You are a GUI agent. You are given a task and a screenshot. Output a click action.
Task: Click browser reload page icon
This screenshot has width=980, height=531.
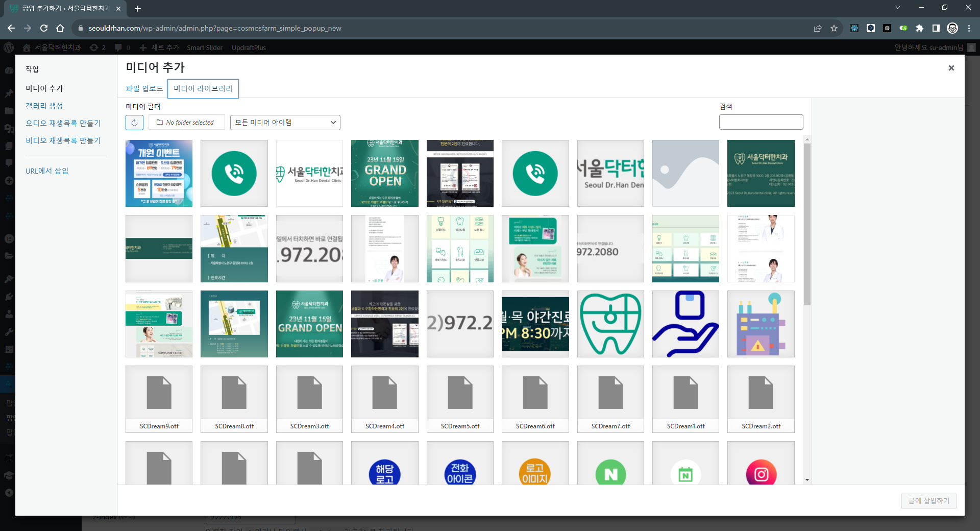coord(44,28)
